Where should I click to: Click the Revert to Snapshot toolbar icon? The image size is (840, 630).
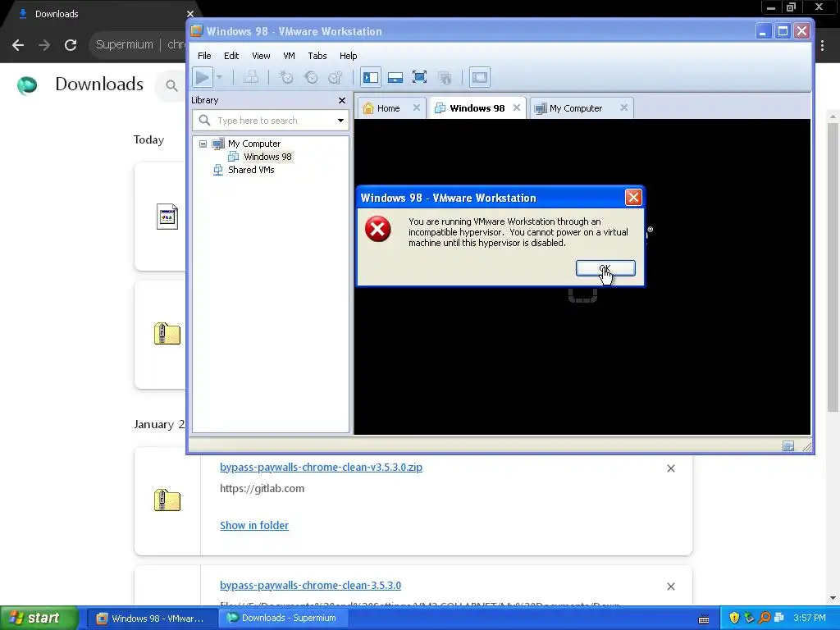311,77
